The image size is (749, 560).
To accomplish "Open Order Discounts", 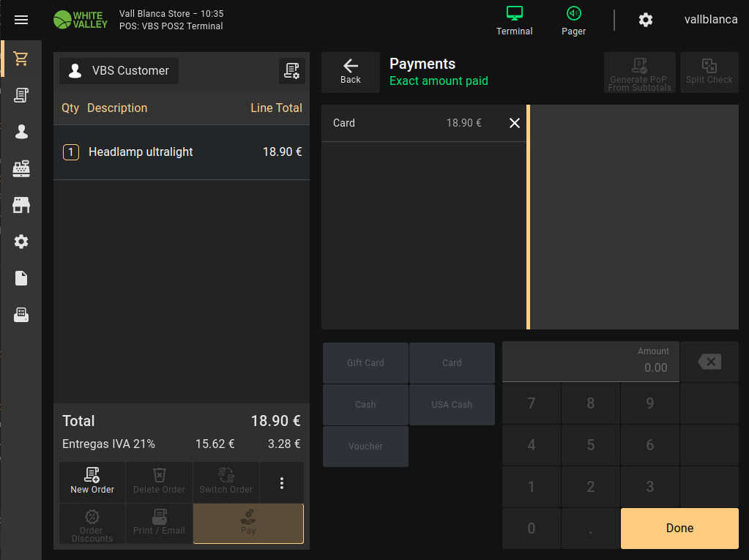I will click(92, 523).
